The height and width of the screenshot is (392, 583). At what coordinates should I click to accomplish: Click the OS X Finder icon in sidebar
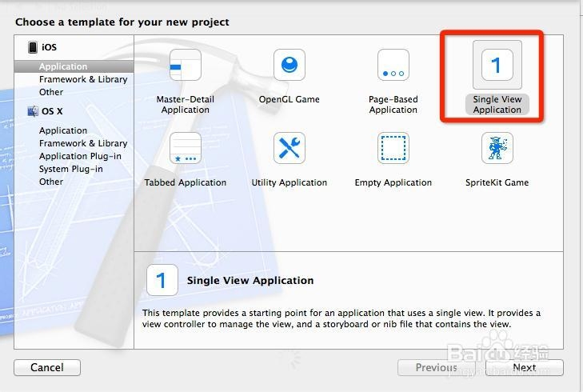[33, 111]
